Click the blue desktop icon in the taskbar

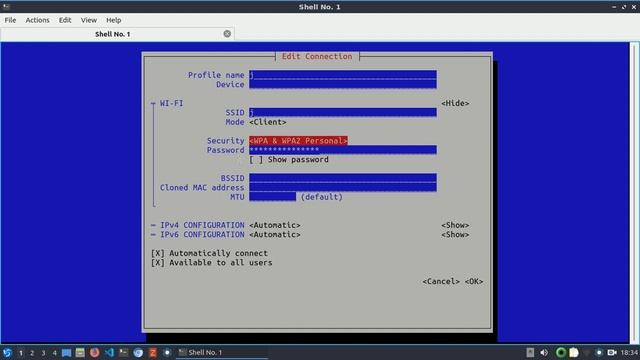click(67, 352)
